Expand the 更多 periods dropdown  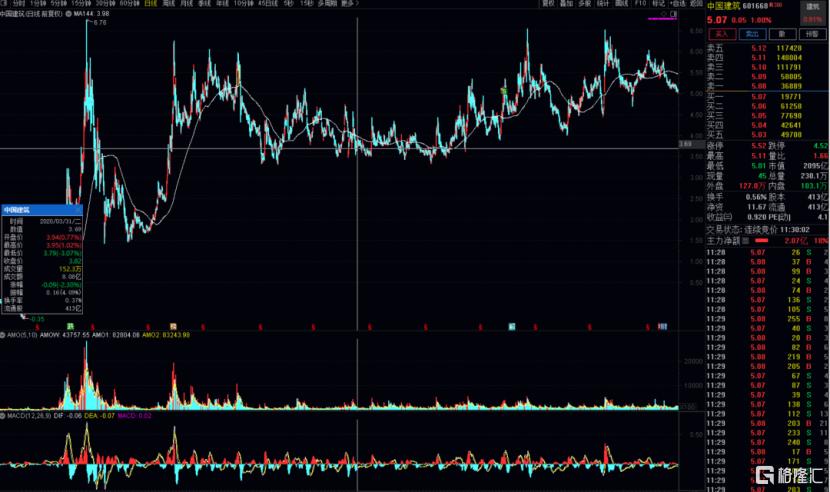pyautogui.click(x=350, y=3)
